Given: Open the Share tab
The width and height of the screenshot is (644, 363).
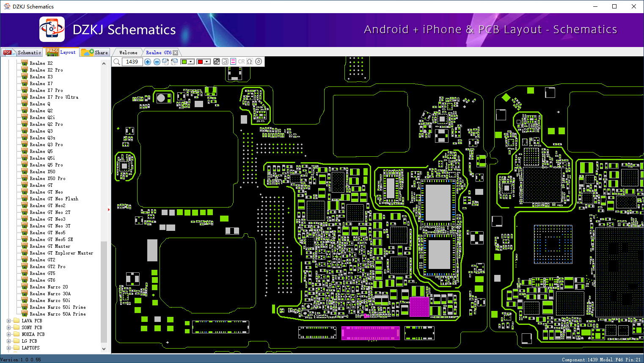Looking at the screenshot, I should click(95, 53).
